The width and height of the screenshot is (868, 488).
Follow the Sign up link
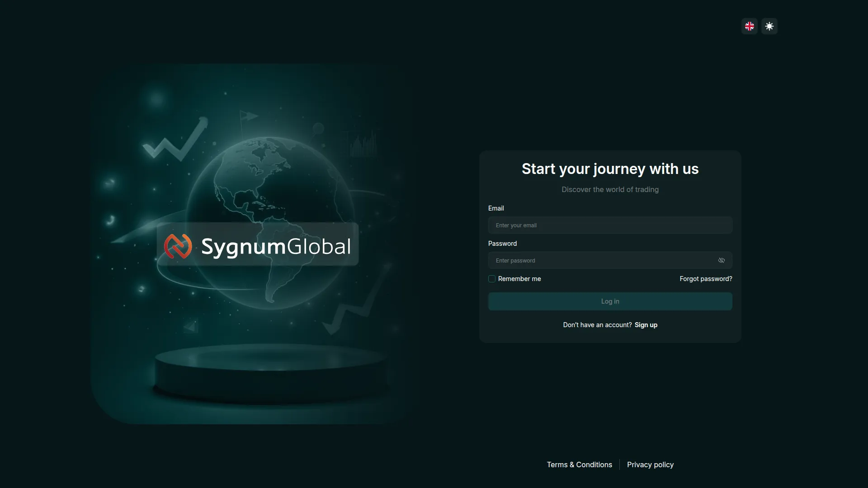coord(646,325)
